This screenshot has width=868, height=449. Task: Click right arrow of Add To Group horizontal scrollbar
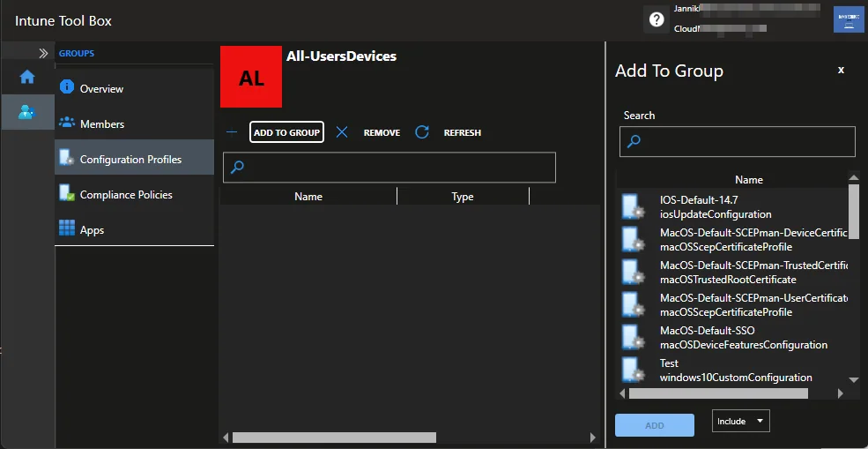tap(841, 393)
